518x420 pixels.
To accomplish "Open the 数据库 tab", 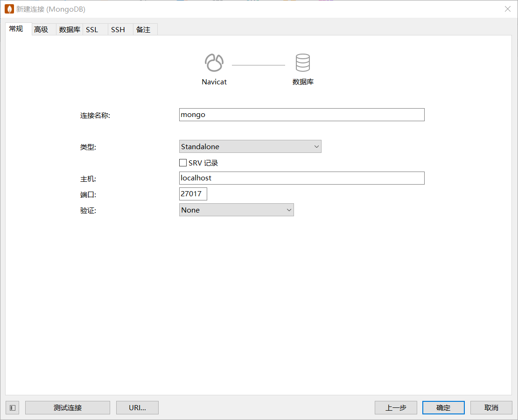I will click(70, 30).
